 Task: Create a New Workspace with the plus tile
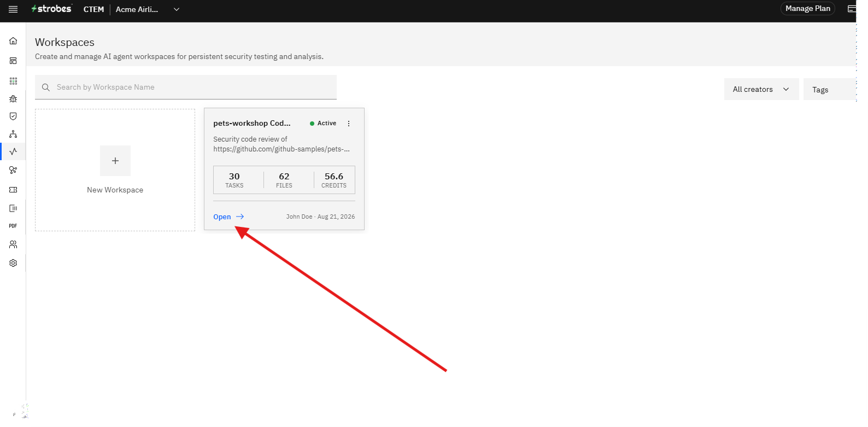tap(115, 170)
